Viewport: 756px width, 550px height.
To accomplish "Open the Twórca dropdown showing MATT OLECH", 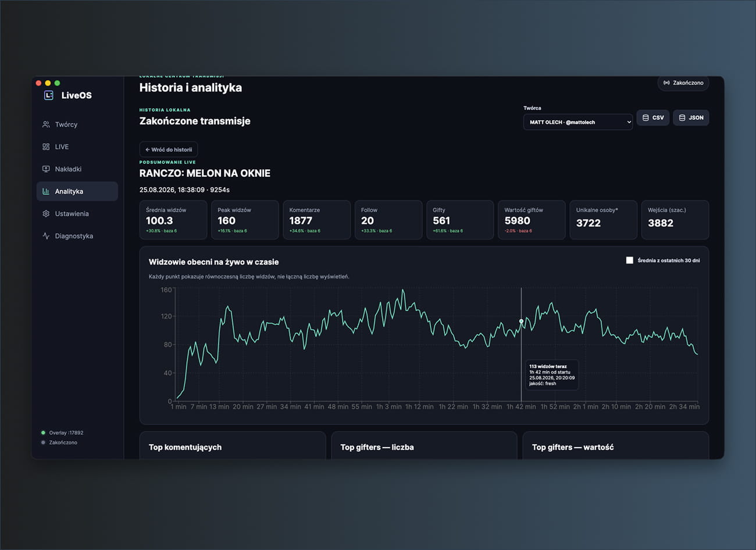I will pos(578,122).
